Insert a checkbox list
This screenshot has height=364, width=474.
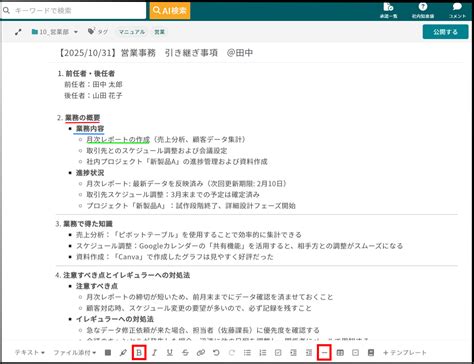278,352
